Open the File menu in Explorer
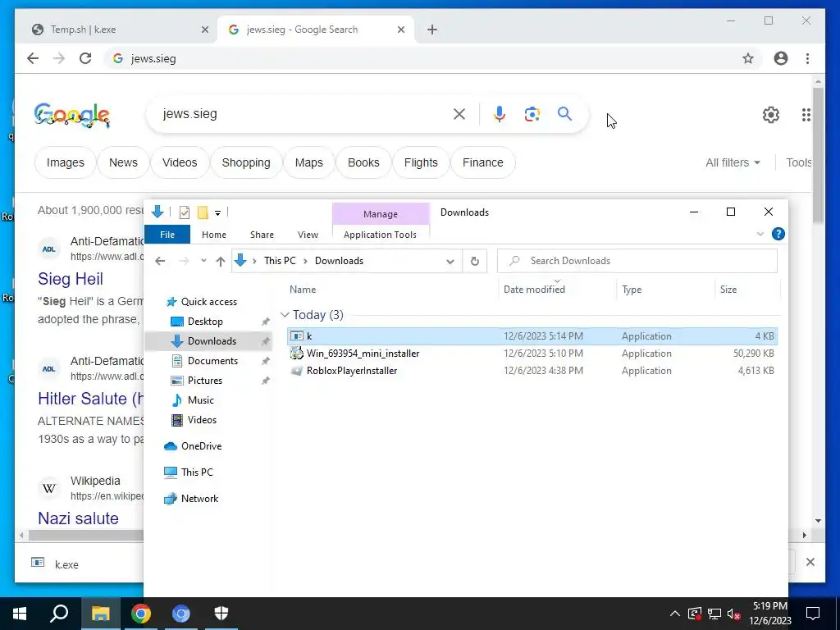 [167, 235]
